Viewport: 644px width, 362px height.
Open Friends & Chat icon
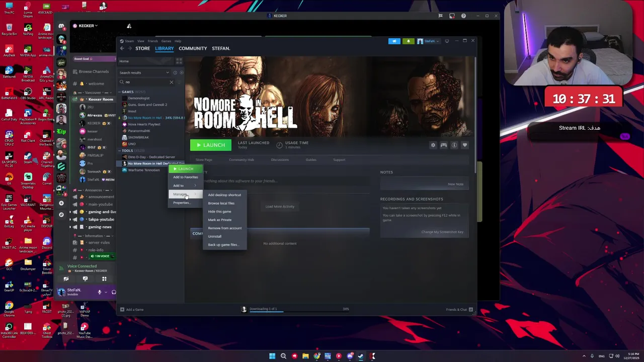coord(471,309)
